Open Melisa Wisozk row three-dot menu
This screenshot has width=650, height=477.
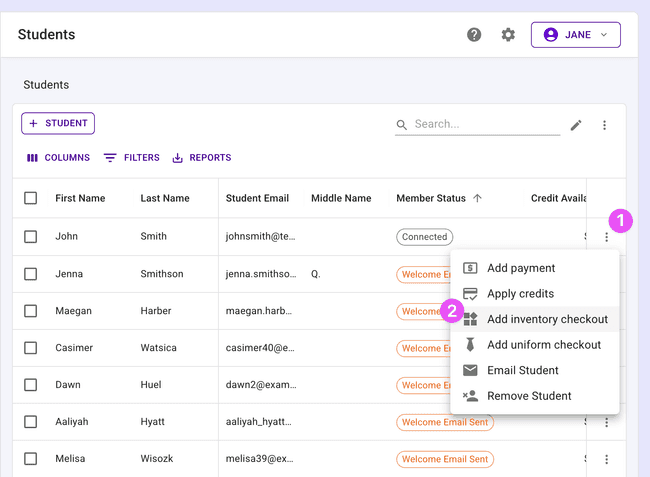pyautogui.click(x=606, y=459)
